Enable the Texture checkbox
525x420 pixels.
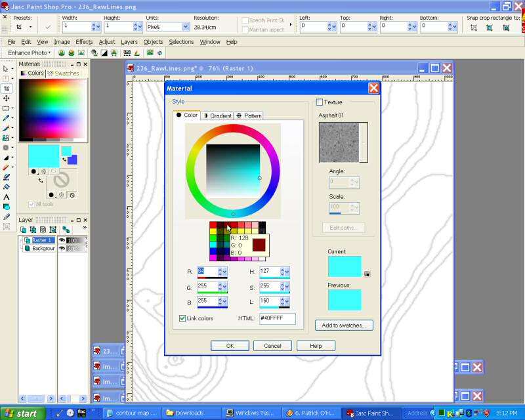(x=320, y=102)
